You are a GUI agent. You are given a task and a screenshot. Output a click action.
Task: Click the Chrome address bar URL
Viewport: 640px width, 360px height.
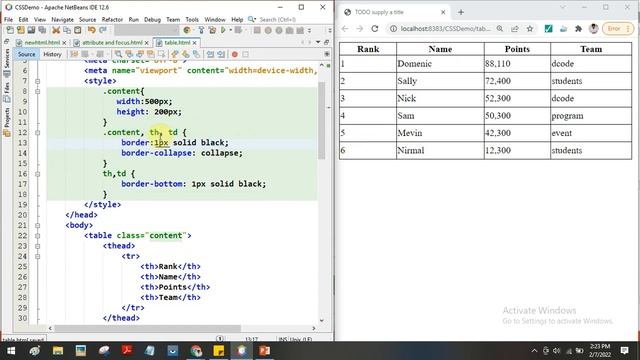coord(445,29)
